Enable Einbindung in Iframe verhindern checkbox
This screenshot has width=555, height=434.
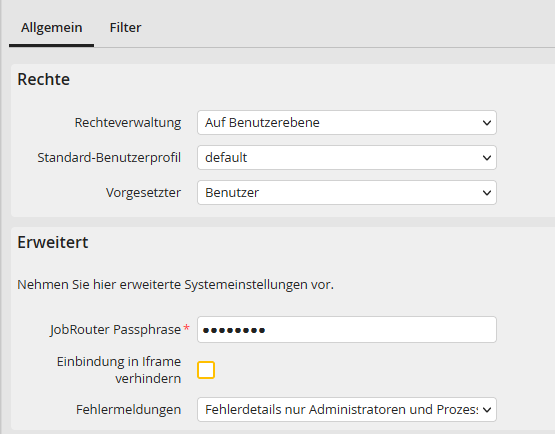(206, 370)
